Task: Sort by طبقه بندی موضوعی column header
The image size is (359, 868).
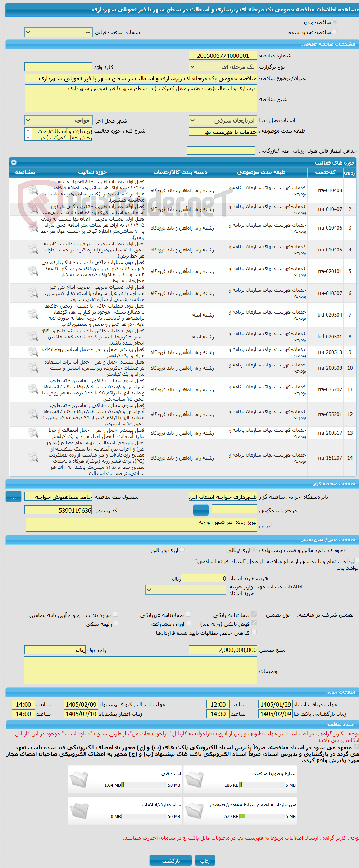Action: (x=261, y=172)
